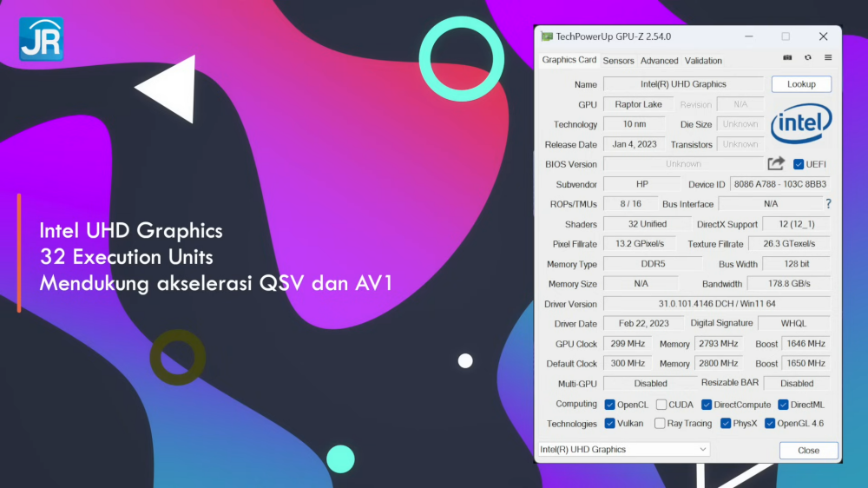Screen dimensions: 868x488
Task: Take a screenshot with the camera icon
Action: [x=787, y=58]
